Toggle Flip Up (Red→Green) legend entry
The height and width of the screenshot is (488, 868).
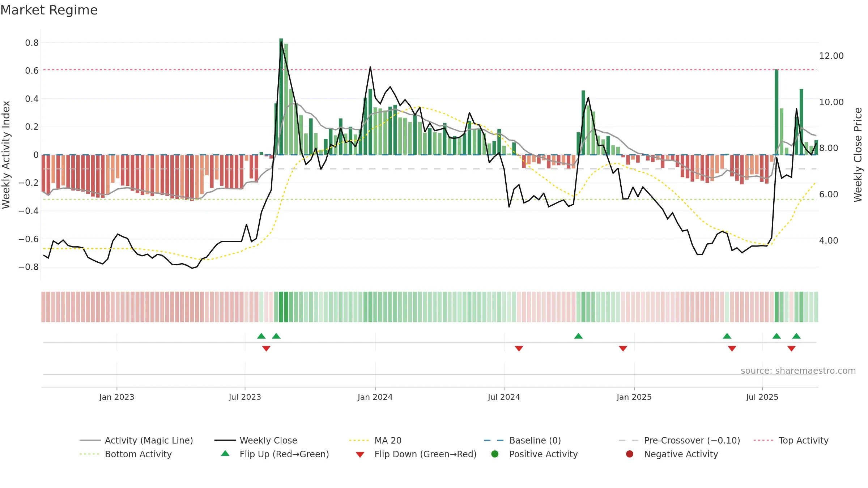tap(275, 454)
